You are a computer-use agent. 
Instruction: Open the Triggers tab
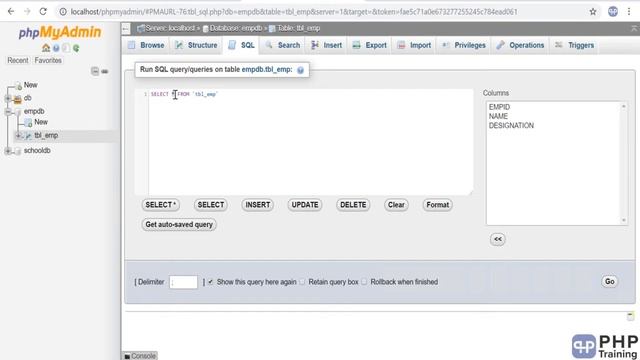(x=575, y=45)
